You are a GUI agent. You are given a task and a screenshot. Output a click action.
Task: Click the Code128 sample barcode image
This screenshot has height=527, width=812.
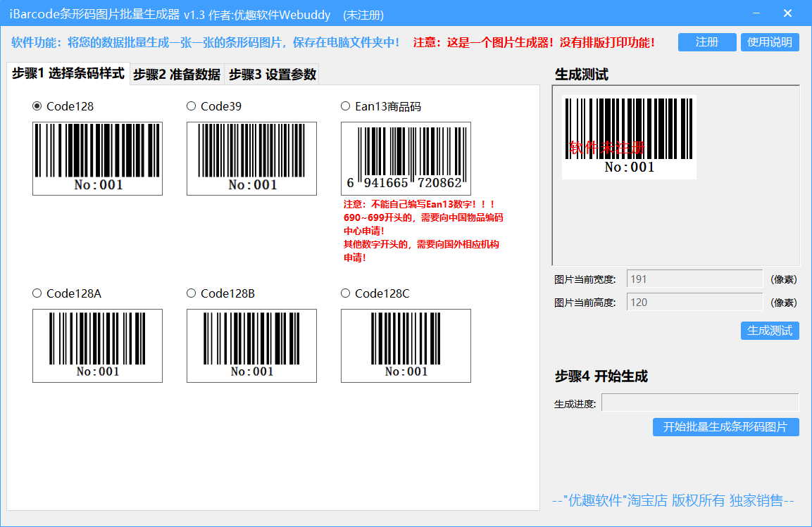(97, 159)
